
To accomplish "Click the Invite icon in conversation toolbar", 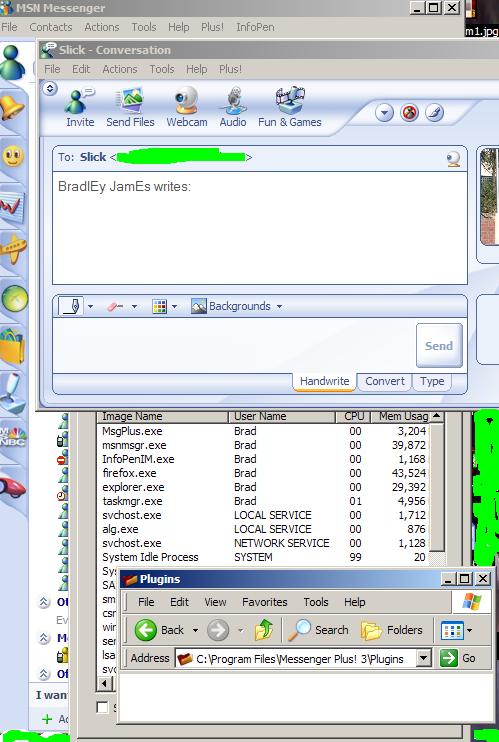I will (x=80, y=106).
